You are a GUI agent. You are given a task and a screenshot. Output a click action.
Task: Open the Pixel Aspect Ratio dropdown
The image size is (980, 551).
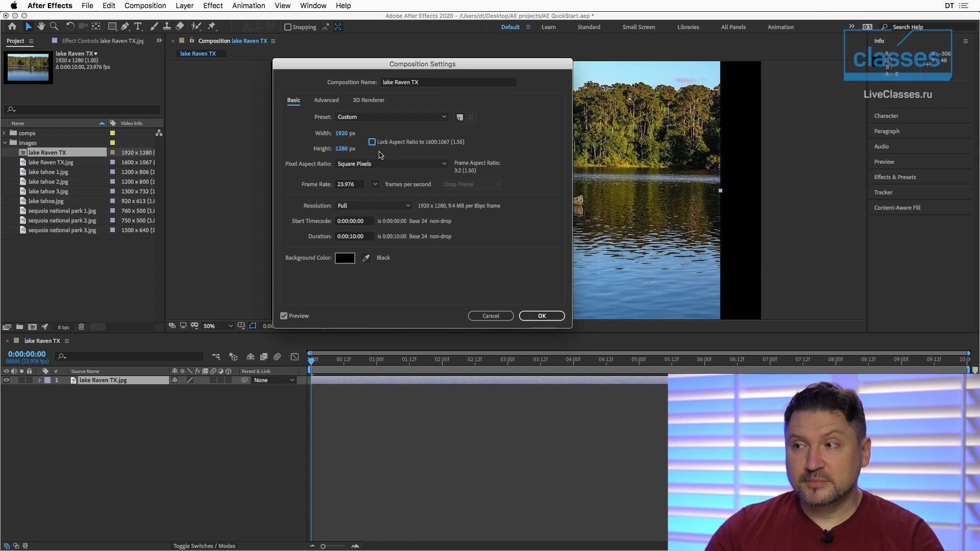(x=391, y=164)
